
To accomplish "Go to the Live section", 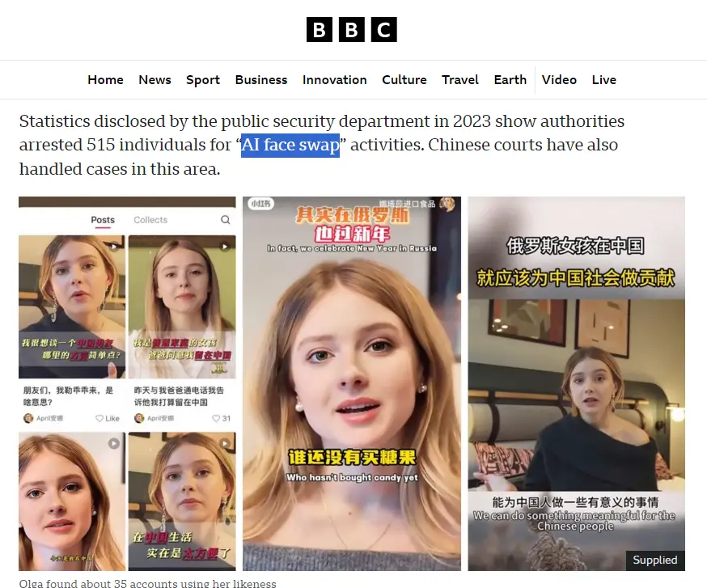I will [x=603, y=80].
